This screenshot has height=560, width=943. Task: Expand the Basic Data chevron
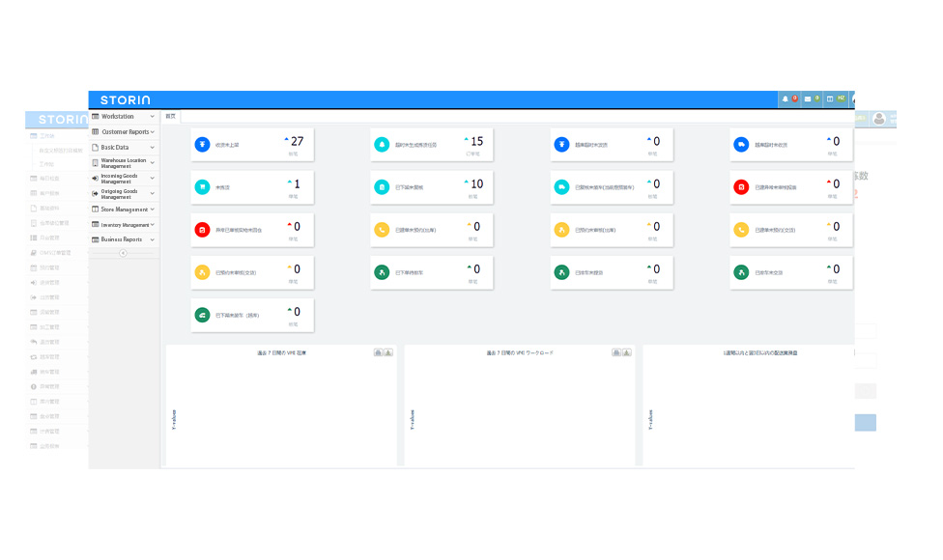152,147
